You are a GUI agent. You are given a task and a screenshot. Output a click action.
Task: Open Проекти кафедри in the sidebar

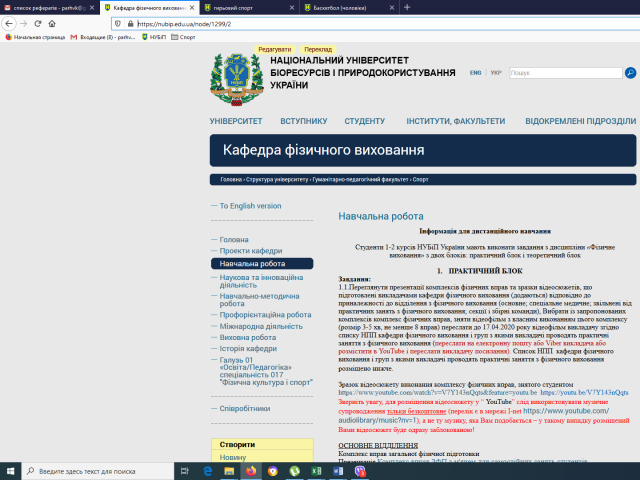click(x=251, y=251)
